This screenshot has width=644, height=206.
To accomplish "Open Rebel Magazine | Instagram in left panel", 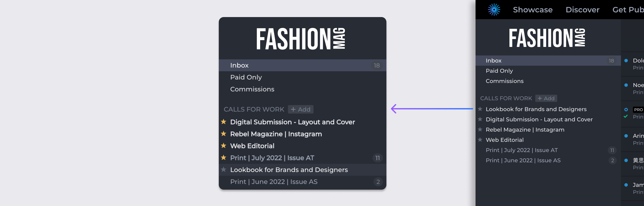I will (x=276, y=134).
